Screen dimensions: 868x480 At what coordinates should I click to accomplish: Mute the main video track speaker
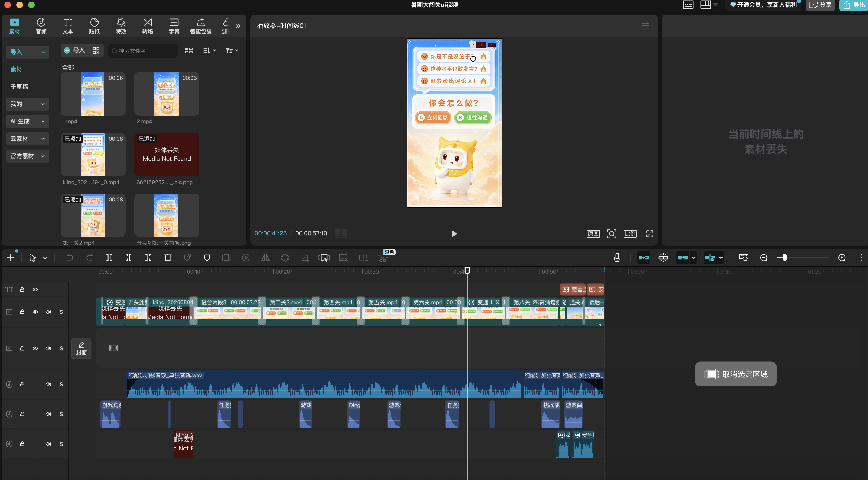point(48,312)
